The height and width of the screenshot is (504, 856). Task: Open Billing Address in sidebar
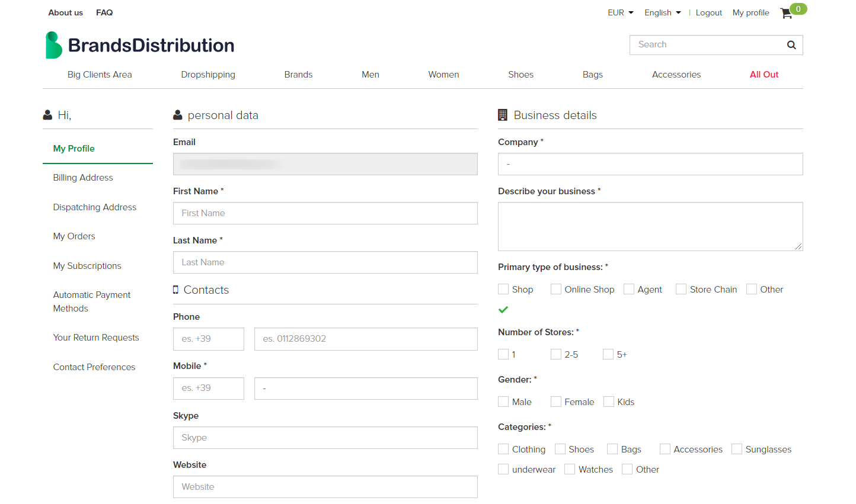pos(83,178)
